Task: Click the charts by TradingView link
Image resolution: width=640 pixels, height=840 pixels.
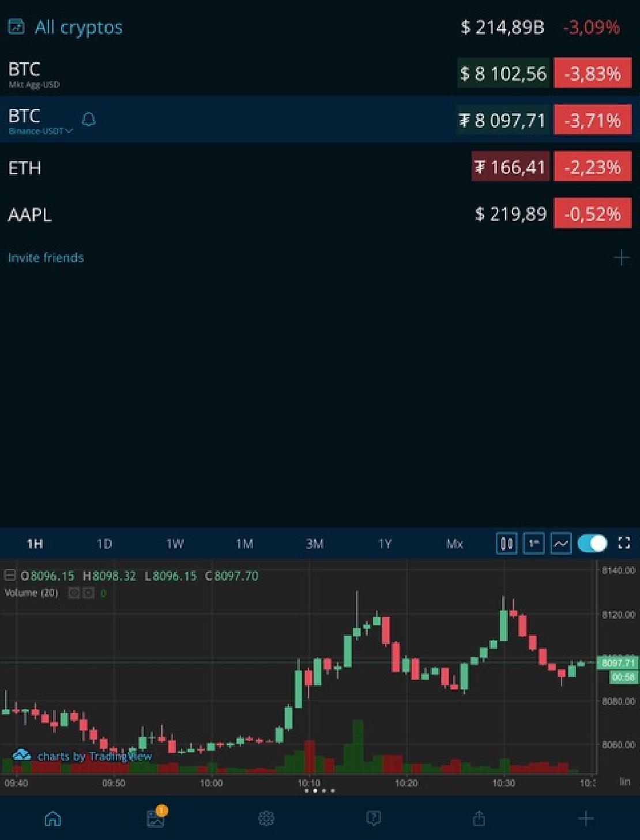Action: 95,756
